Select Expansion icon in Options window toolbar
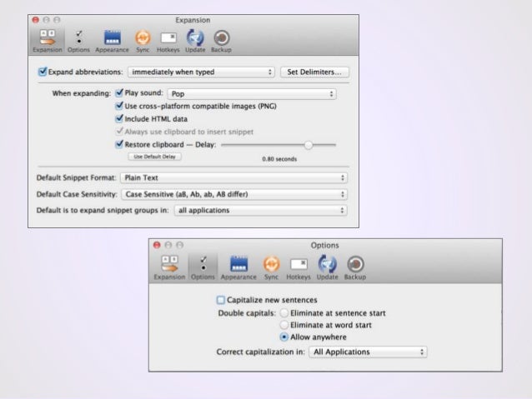This screenshot has height=399, width=532. pos(169,267)
